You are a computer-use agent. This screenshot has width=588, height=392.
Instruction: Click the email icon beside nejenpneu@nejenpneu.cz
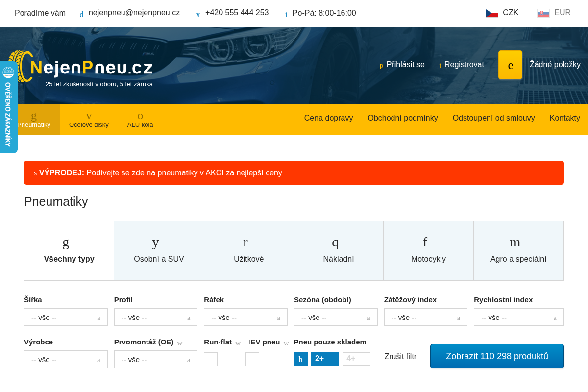point(82,14)
